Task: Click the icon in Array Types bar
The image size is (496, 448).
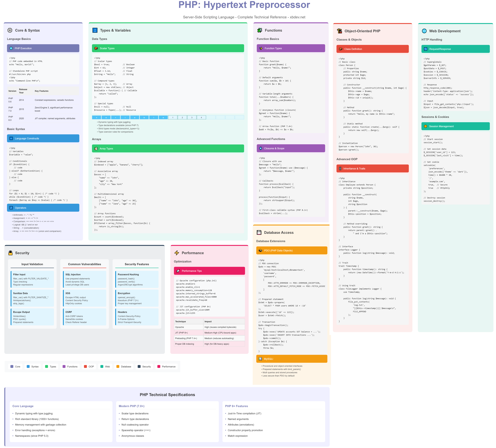Action: [96, 149]
